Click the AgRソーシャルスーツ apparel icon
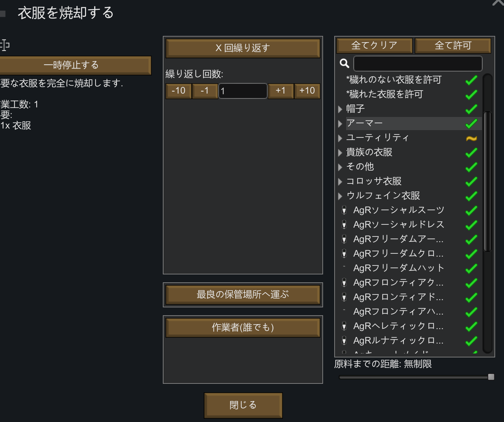This screenshot has width=504, height=422. (344, 210)
